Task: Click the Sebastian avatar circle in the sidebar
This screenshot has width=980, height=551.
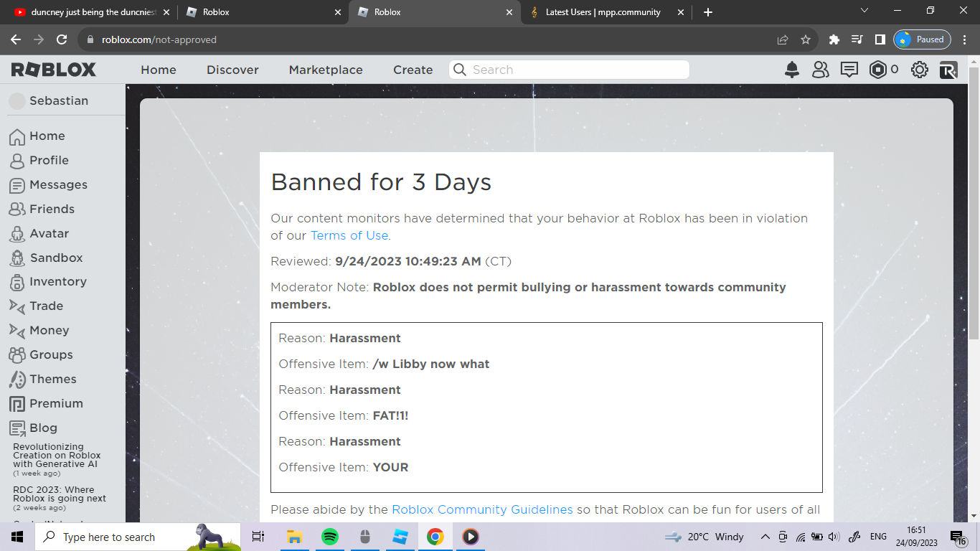Action: pyautogui.click(x=17, y=101)
